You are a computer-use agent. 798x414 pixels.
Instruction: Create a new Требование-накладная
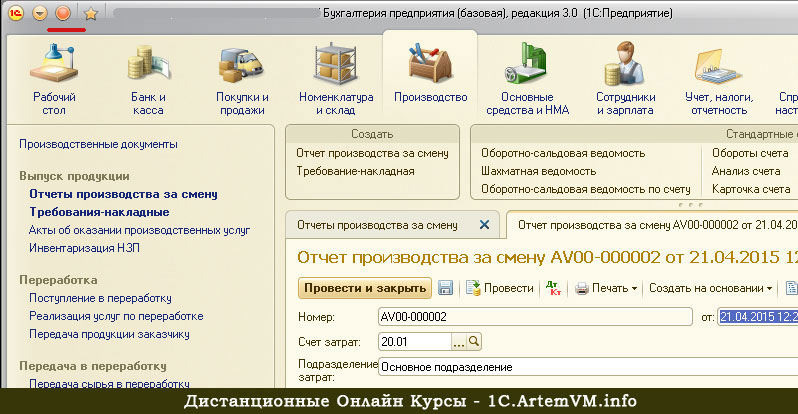(x=355, y=171)
